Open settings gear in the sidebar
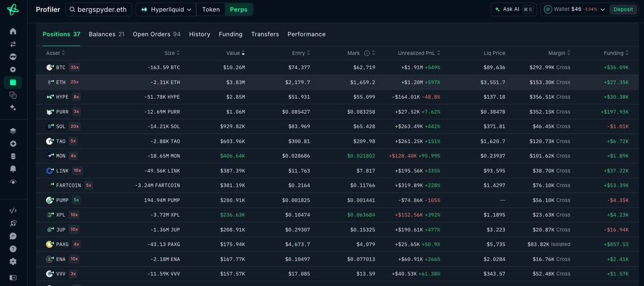644x286 pixels. point(13,261)
